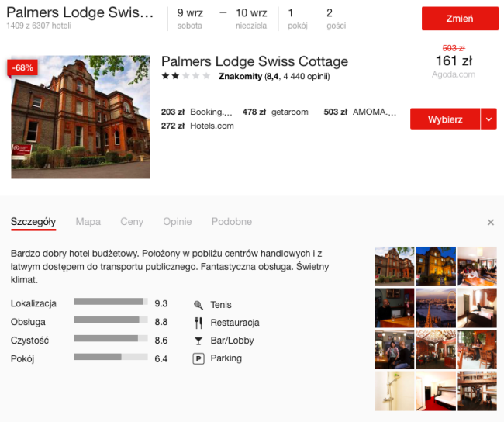Viewport: 504px width, 422px height.
Task: Click the Restauracja fork and knife icon
Action: tap(198, 323)
